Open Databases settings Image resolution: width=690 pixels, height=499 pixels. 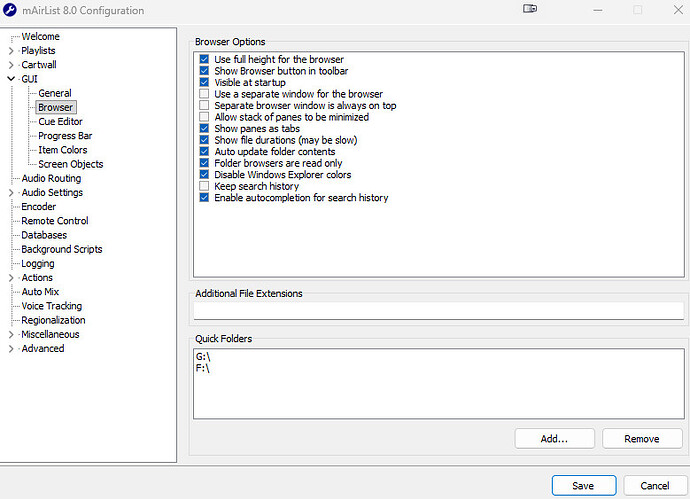[44, 235]
